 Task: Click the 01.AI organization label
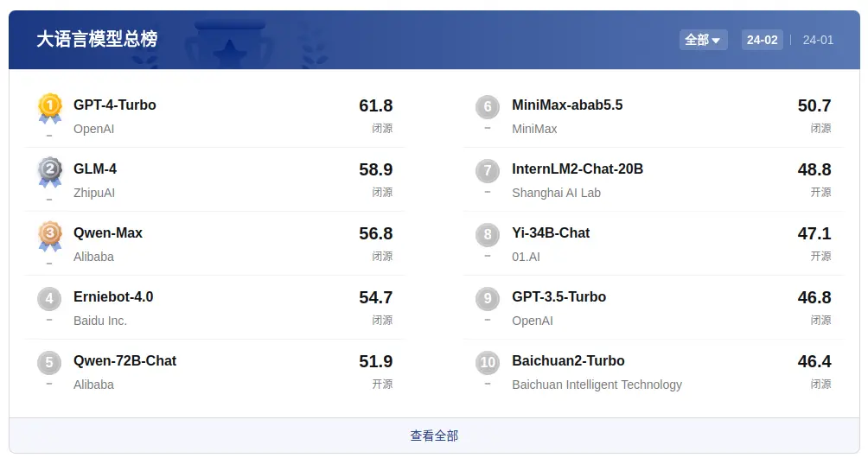(x=526, y=257)
